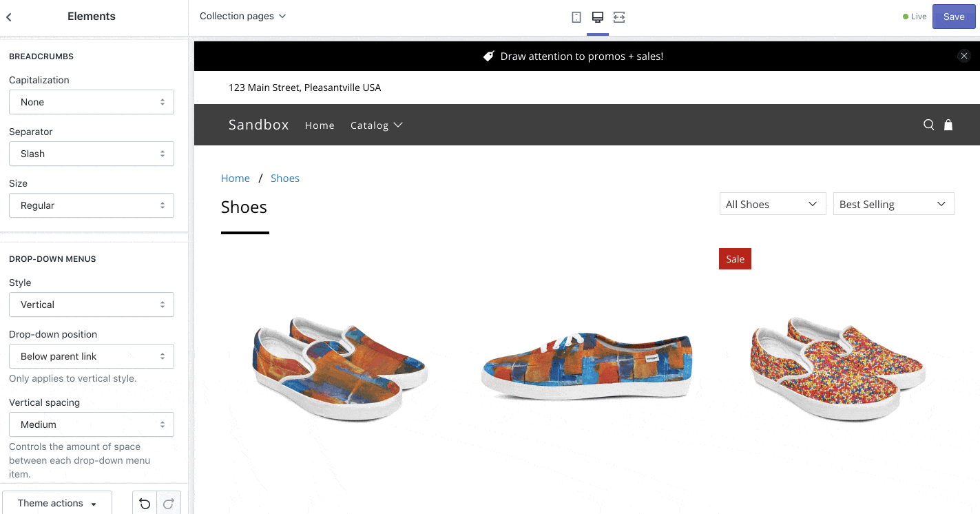The width and height of the screenshot is (980, 514).
Task: Expand the Catalog navigation menu
Action: point(376,125)
